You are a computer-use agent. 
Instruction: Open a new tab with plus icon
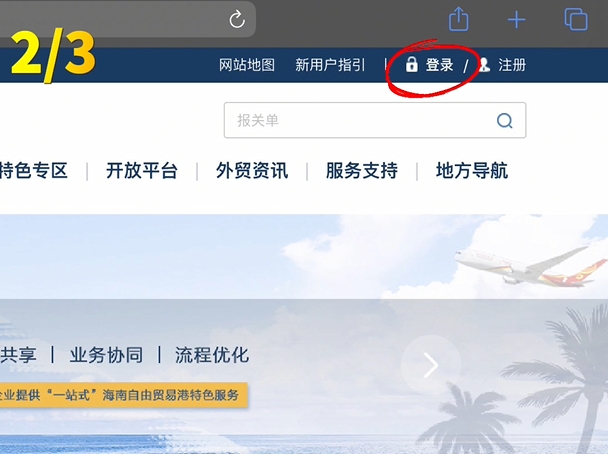[516, 20]
